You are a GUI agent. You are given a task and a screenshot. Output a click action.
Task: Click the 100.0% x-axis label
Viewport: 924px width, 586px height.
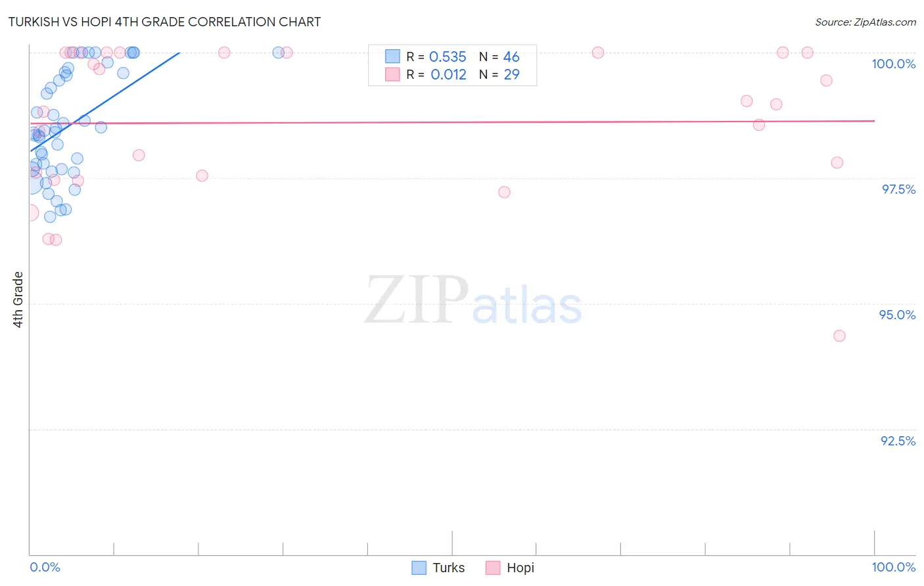(893, 567)
